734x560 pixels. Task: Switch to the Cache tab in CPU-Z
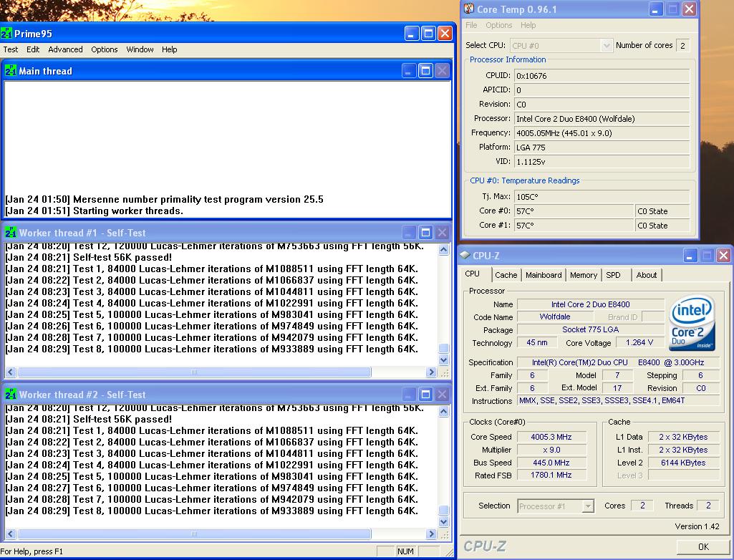[x=506, y=275]
